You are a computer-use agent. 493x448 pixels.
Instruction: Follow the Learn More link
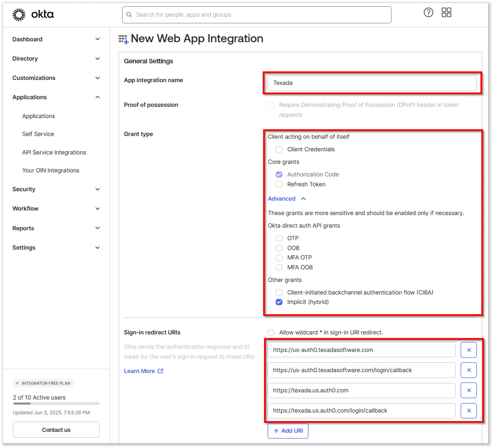(x=139, y=371)
